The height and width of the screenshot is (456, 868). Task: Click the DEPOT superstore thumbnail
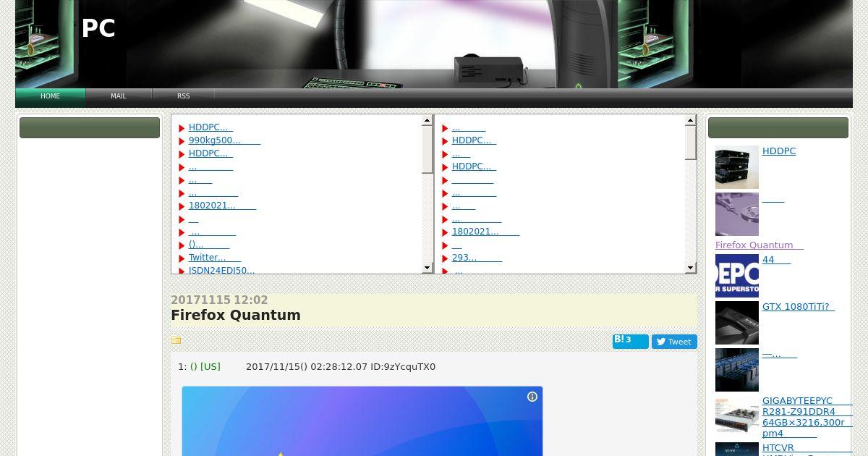tap(737, 276)
